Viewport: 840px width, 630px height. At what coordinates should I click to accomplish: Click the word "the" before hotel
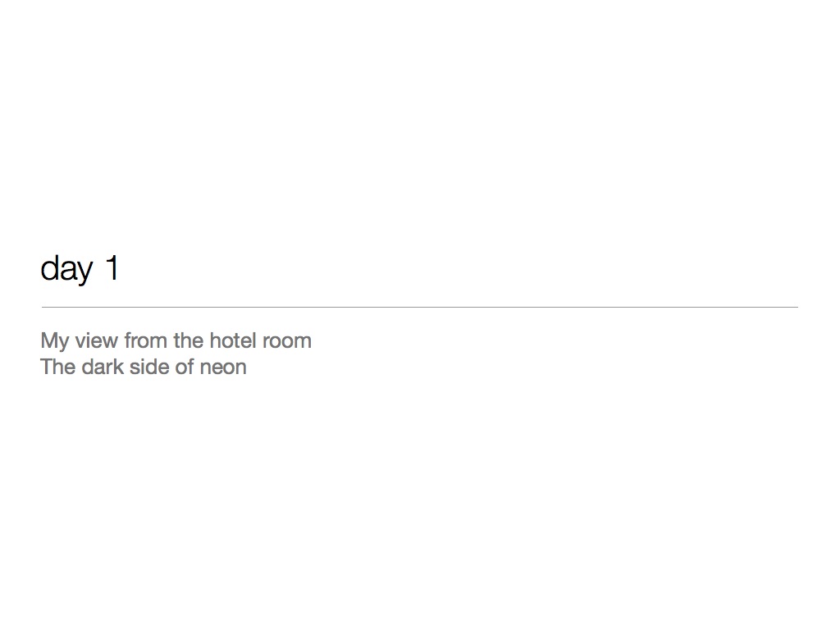(x=189, y=340)
